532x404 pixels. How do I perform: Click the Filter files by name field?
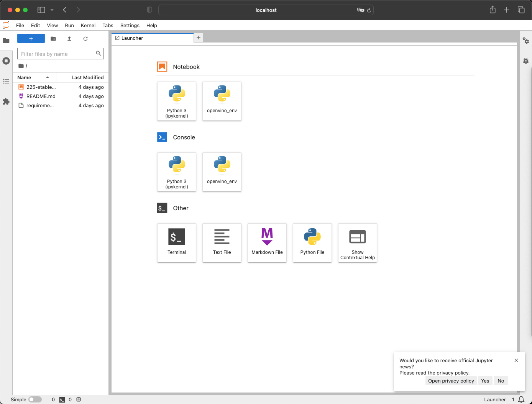[x=61, y=54]
